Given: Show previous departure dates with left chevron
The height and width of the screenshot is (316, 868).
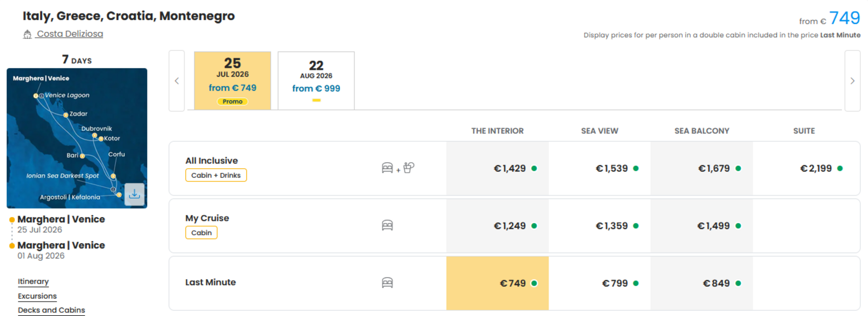Looking at the screenshot, I should 177,81.
